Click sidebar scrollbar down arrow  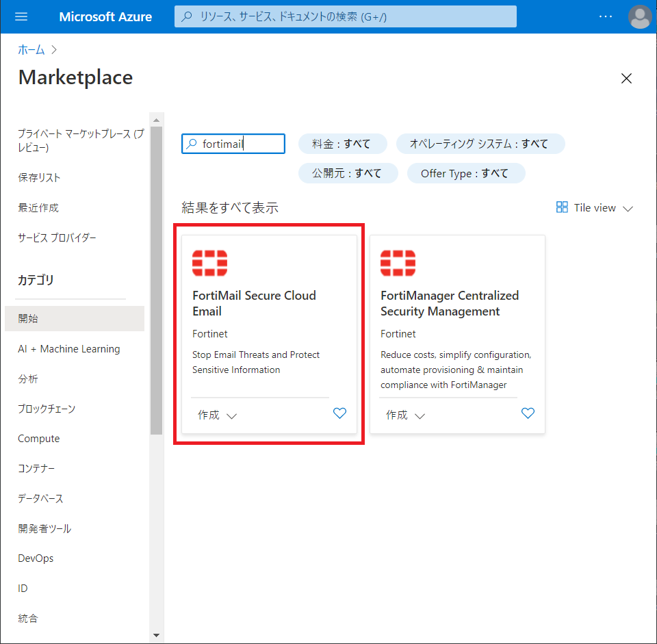pyautogui.click(x=156, y=635)
